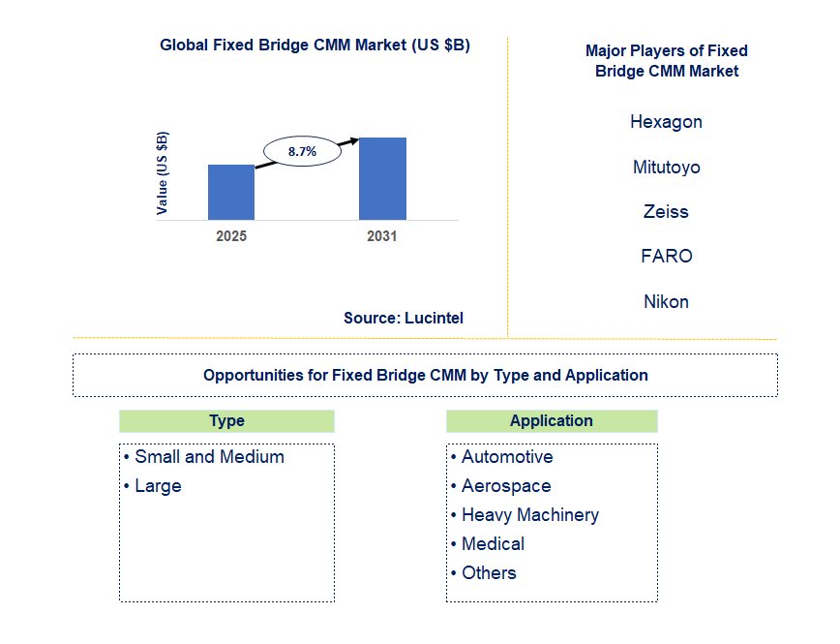Click the 'Value (US $B)' axis title
This screenshot has height=644, width=840.
coord(162,173)
